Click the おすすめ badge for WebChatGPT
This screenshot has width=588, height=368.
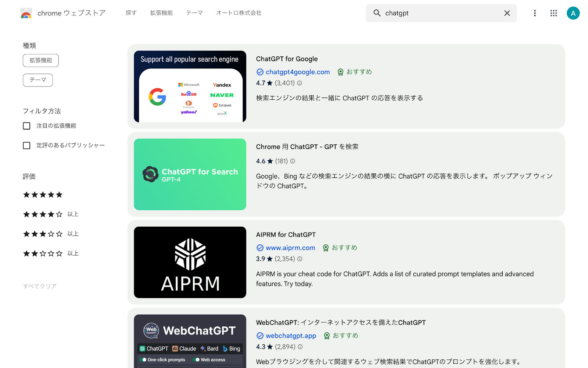click(341, 336)
